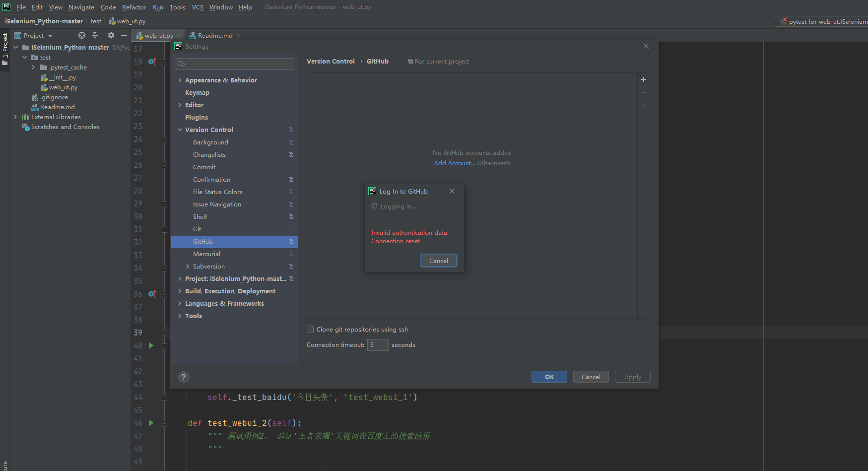Expand .pytest_cache folder
Viewport: 868px width, 471px height.
(33, 67)
